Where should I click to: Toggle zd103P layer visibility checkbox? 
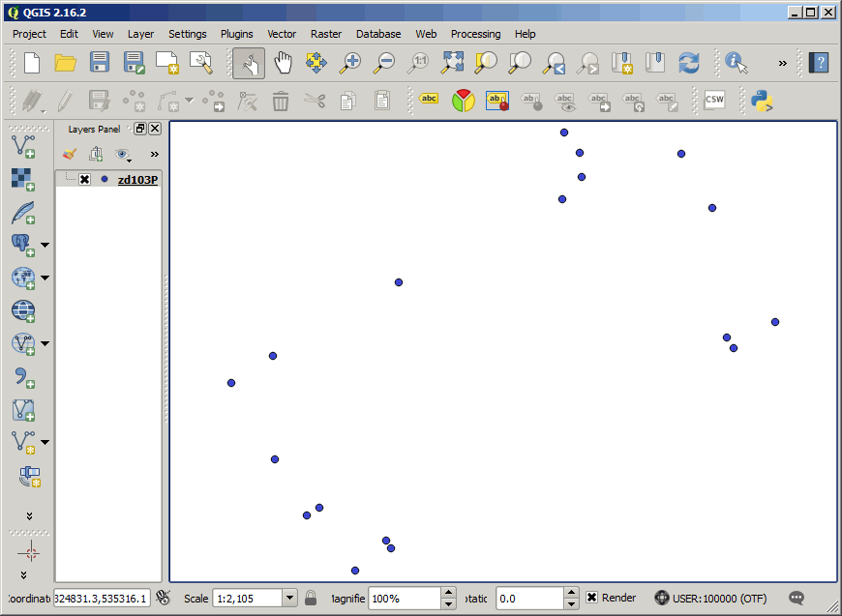(84, 179)
